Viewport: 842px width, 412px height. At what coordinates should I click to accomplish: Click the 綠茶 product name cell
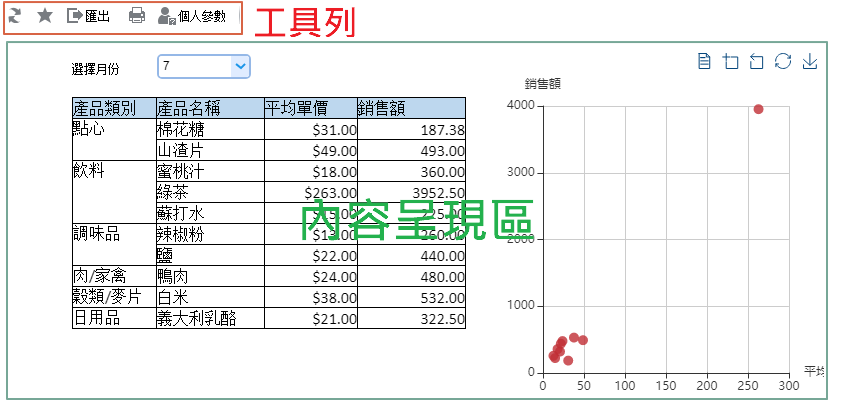pyautogui.click(x=172, y=192)
